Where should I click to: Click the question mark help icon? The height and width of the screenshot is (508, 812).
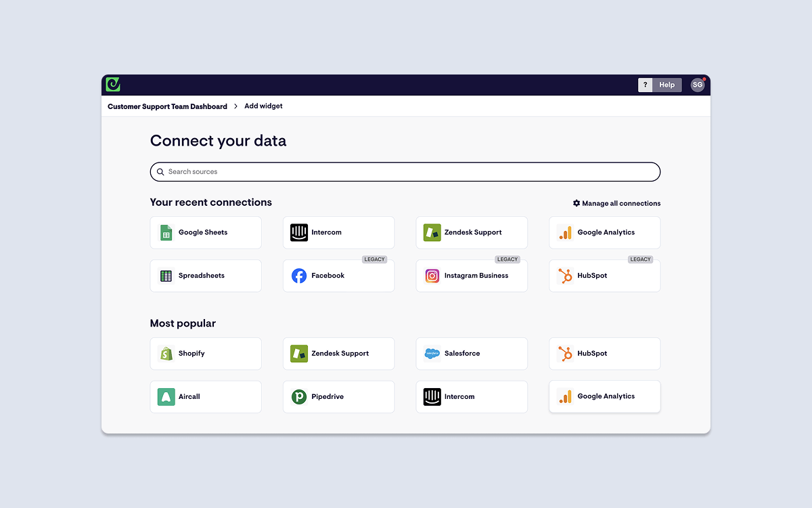tap(646, 85)
